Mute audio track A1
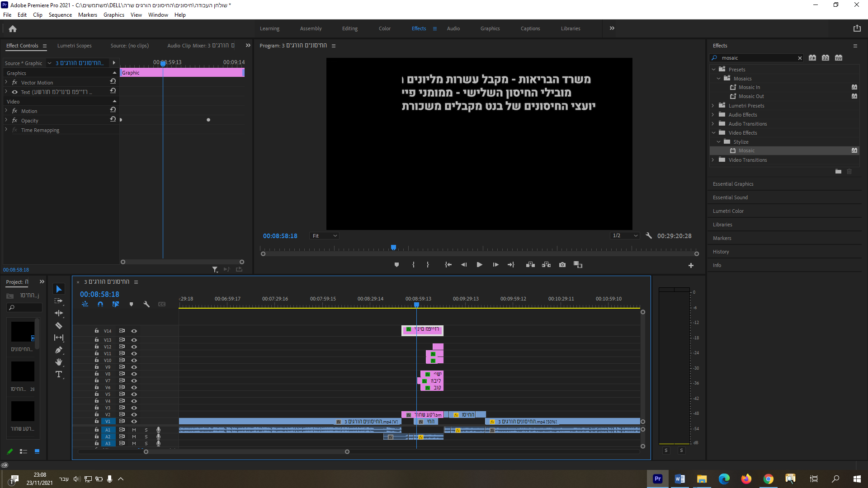 (134, 430)
